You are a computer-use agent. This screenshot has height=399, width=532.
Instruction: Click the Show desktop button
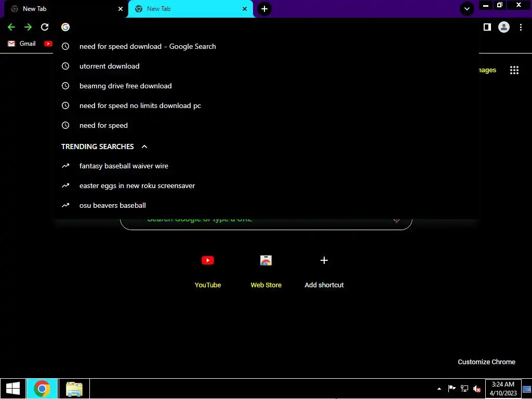527,389
